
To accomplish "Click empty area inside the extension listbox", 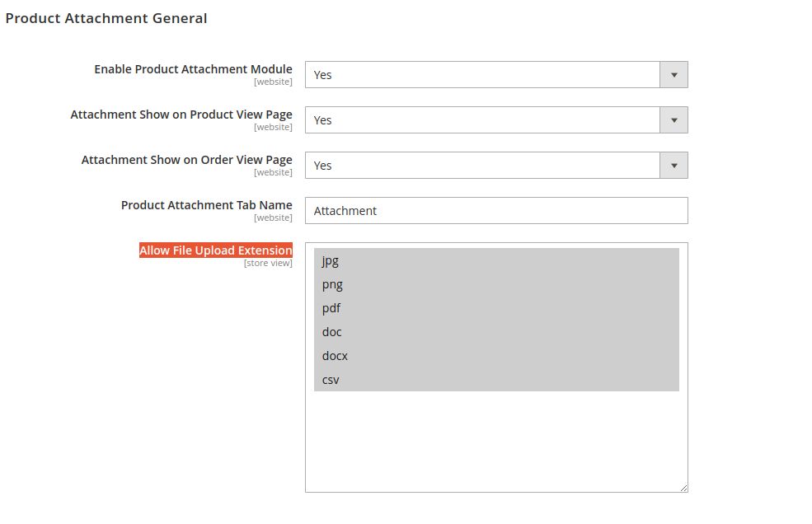I will tap(496, 440).
